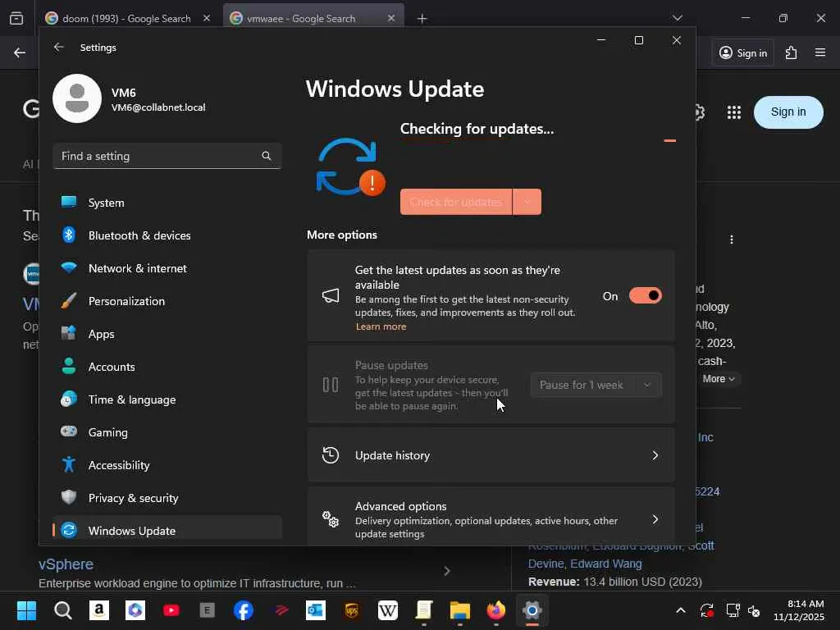Open System settings category
The width and height of the screenshot is (840, 630).
pyautogui.click(x=167, y=203)
